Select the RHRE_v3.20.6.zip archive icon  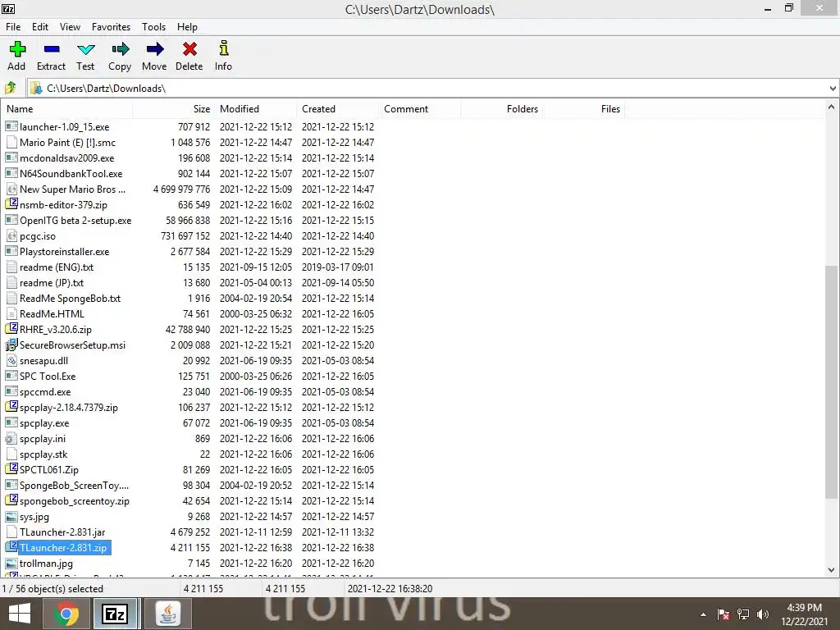[11, 329]
